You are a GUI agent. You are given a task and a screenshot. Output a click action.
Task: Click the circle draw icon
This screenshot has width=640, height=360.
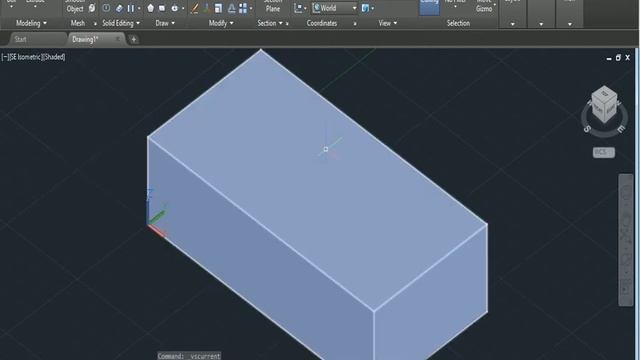175,8
